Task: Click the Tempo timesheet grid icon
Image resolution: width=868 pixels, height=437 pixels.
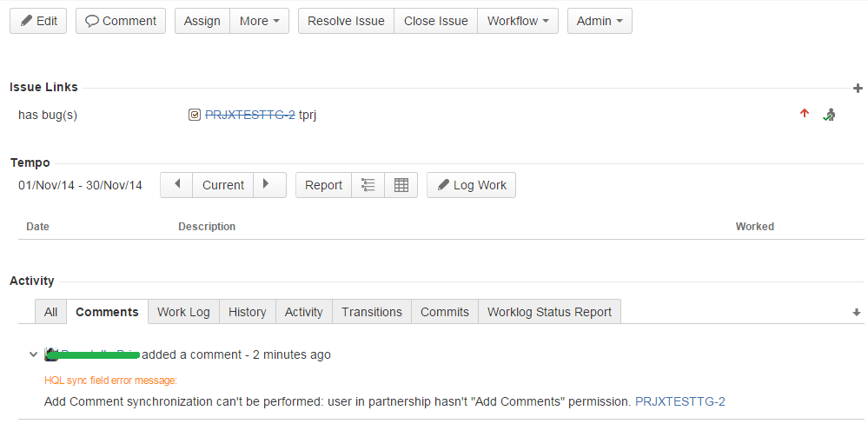Action: [401, 185]
